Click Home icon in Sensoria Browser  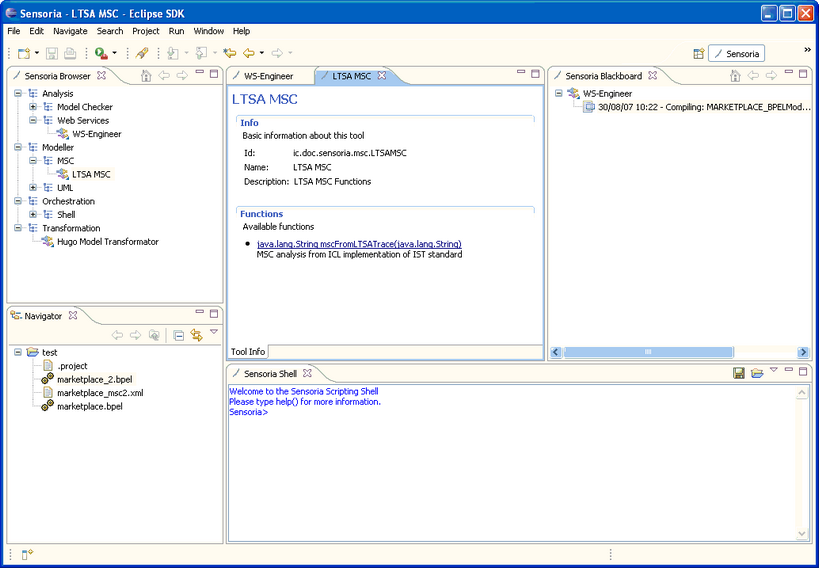tap(146, 76)
